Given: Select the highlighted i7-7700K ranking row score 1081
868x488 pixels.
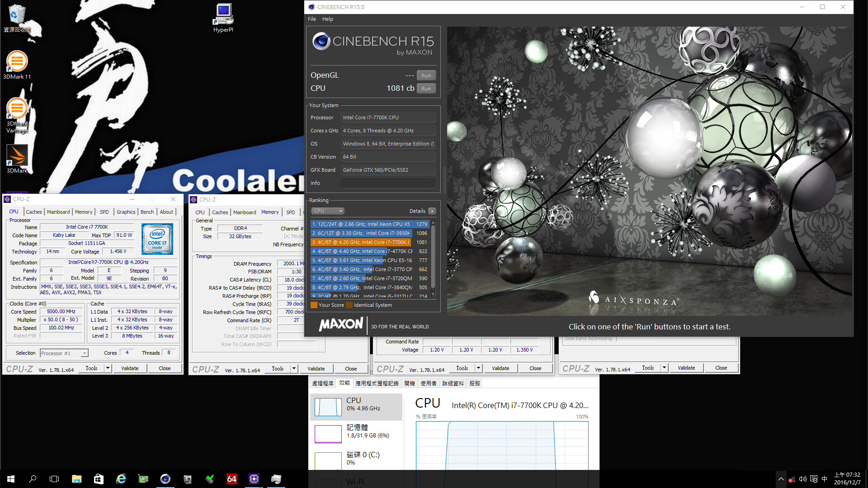Looking at the screenshot, I should point(370,242).
